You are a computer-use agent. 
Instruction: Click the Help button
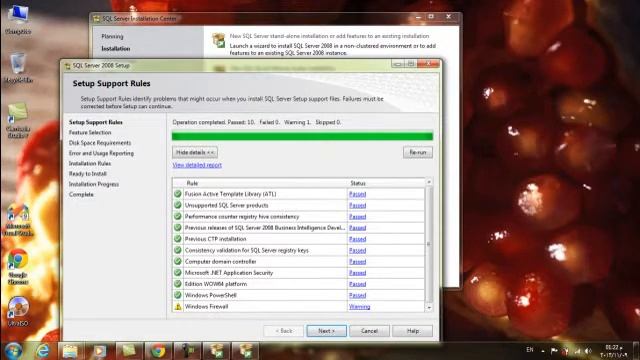[413, 331]
